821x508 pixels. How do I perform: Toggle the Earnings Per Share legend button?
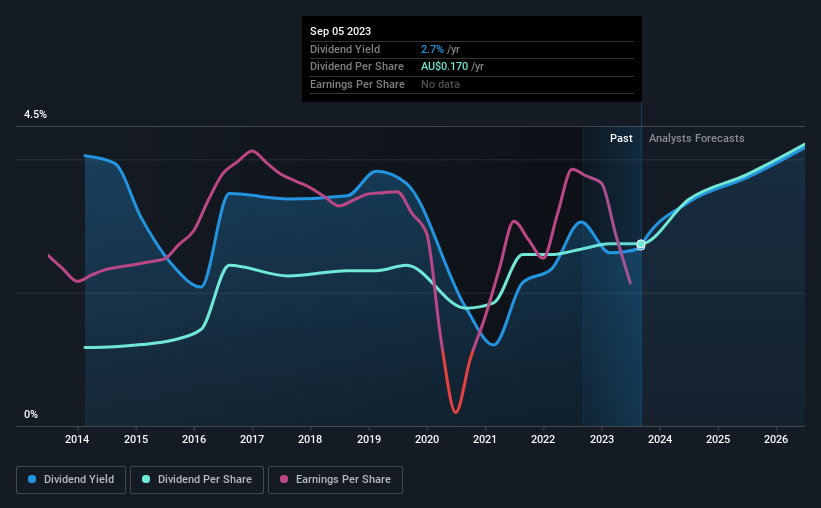(x=335, y=480)
